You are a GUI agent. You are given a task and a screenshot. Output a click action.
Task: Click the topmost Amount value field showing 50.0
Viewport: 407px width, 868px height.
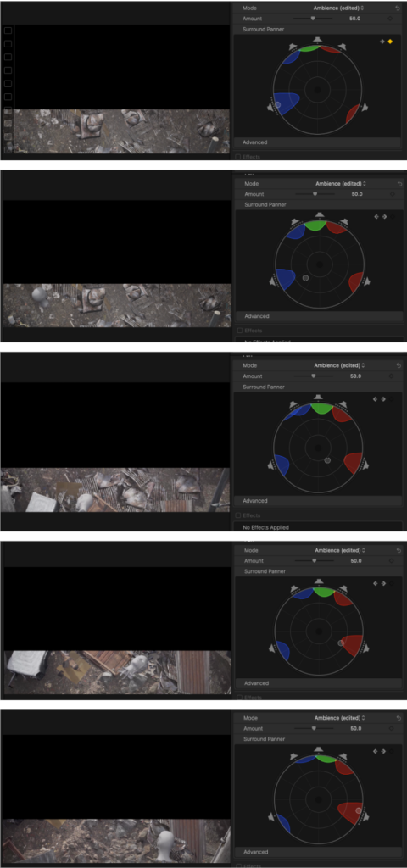point(356,19)
